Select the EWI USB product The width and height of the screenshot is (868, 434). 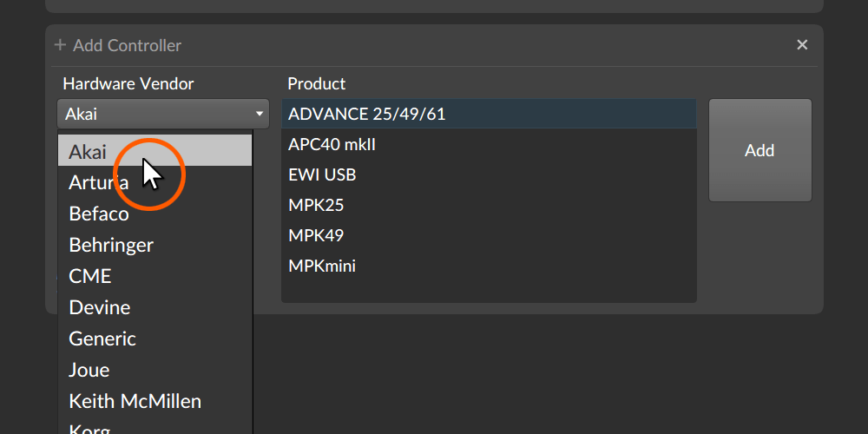pyautogui.click(x=489, y=175)
